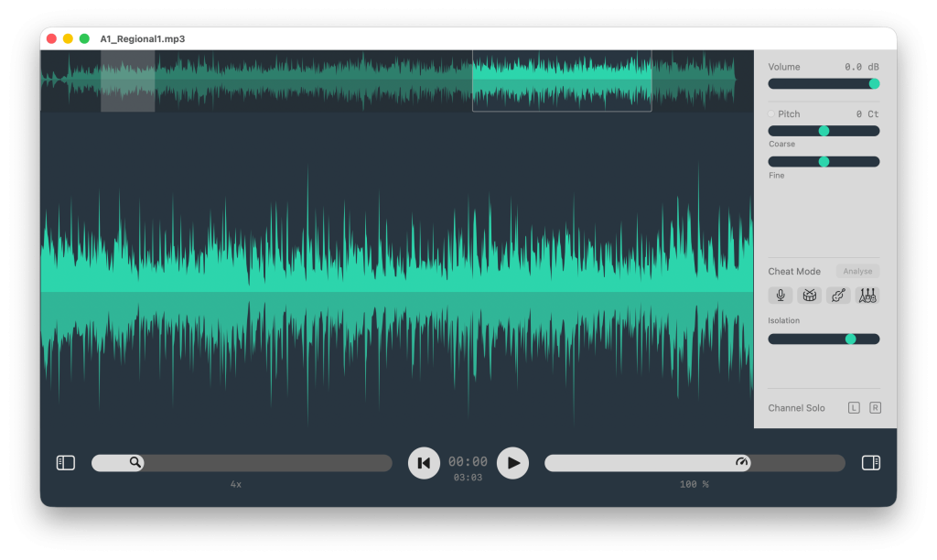
Task: Enable the Pitch checkbox
Action: pos(771,114)
